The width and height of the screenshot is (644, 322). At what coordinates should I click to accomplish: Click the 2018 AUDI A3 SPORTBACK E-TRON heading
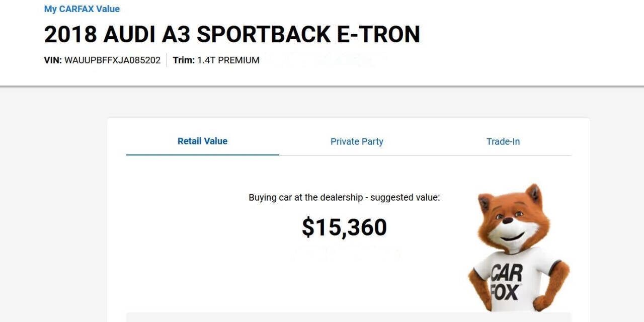[232, 34]
